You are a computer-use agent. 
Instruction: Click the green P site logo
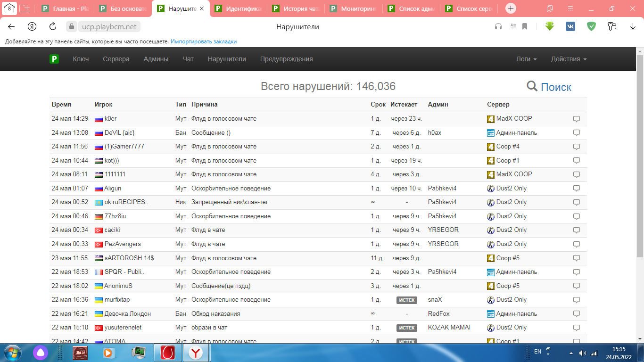(x=54, y=59)
